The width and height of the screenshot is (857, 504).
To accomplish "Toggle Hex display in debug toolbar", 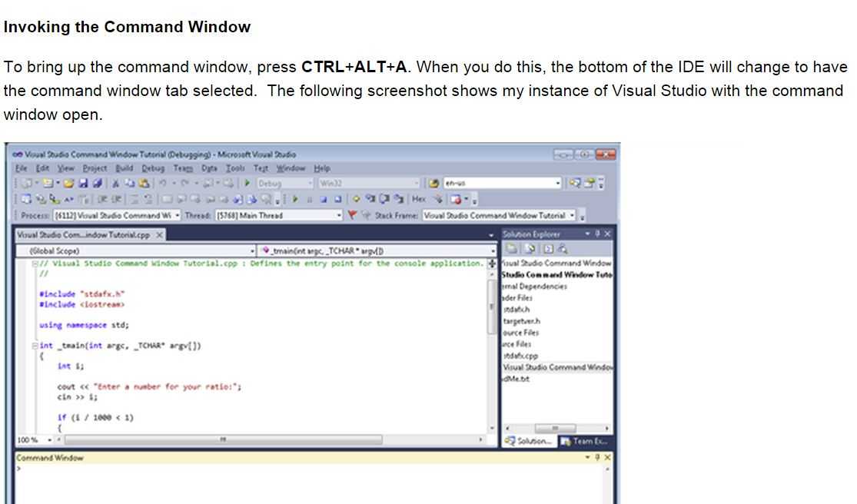I will [x=419, y=199].
